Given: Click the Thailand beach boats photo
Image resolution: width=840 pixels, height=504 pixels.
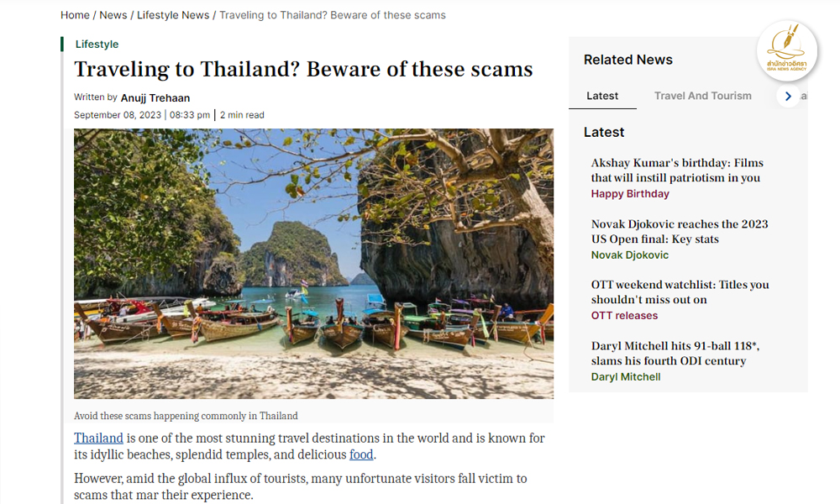Looking at the screenshot, I should pos(313,263).
